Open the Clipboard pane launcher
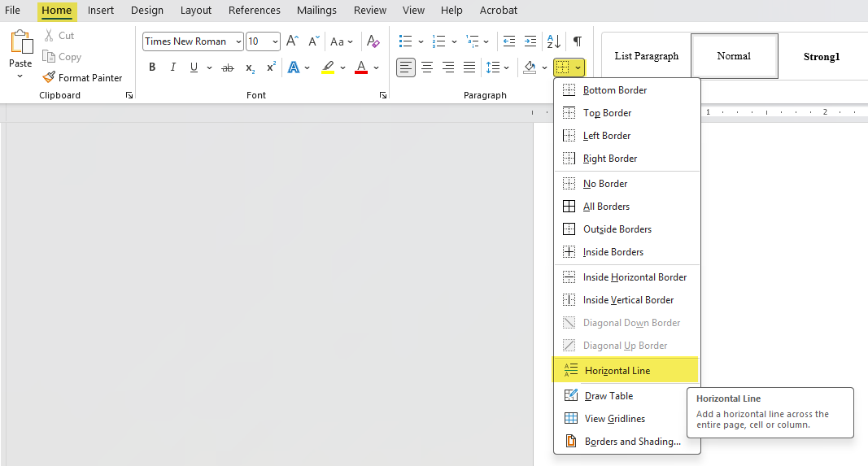 129,95
